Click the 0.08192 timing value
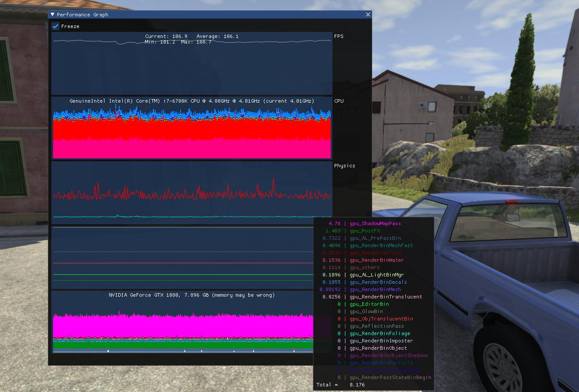The image size is (579, 392). pyautogui.click(x=330, y=289)
